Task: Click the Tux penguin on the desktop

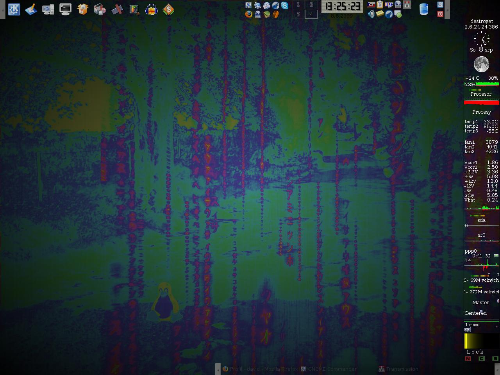Action: pos(164,302)
